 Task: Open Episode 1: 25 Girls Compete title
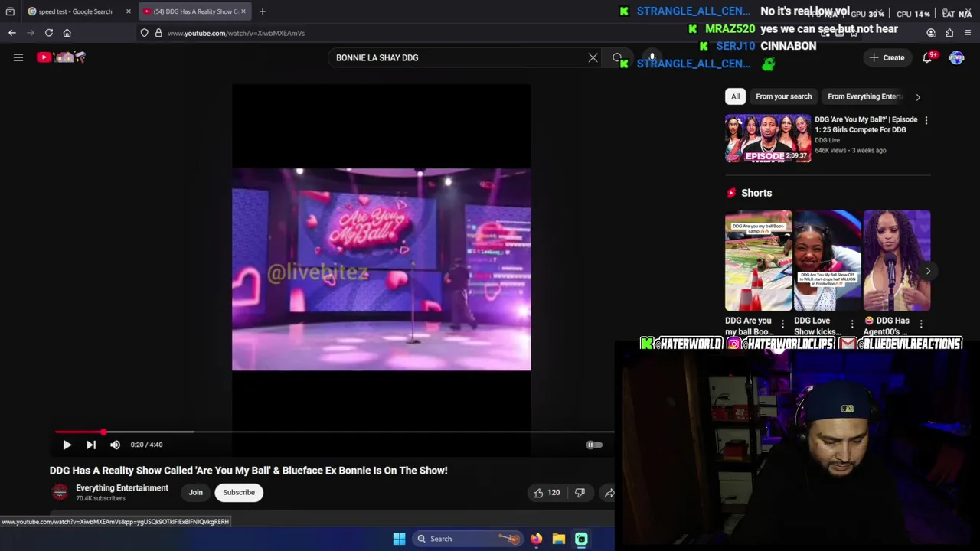(x=866, y=125)
